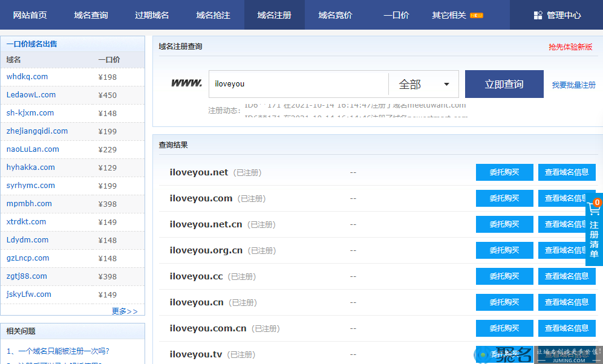Expand the 全部 domain suffix dropdown

[424, 84]
